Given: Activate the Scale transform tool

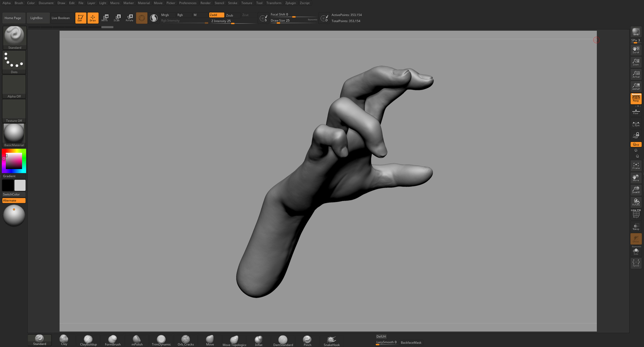Looking at the screenshot, I should [117, 18].
